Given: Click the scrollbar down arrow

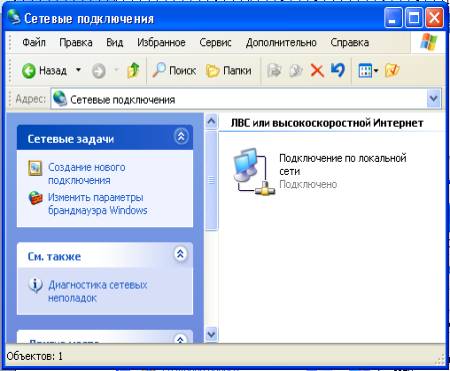Looking at the screenshot, I should click(211, 334).
